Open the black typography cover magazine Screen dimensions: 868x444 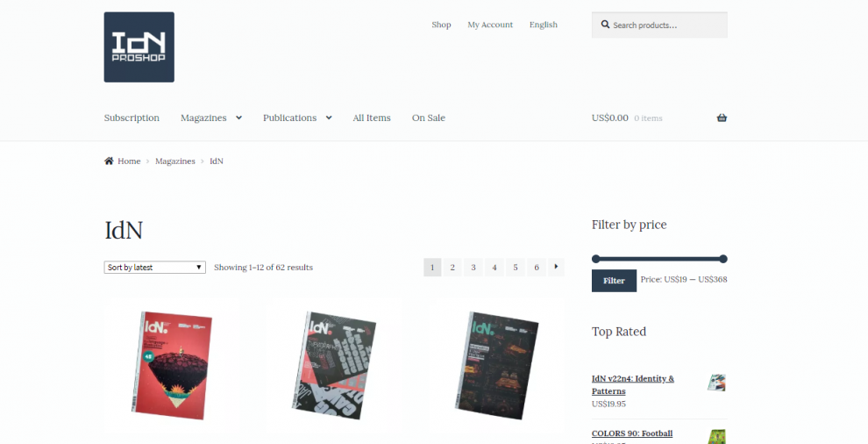click(x=334, y=366)
